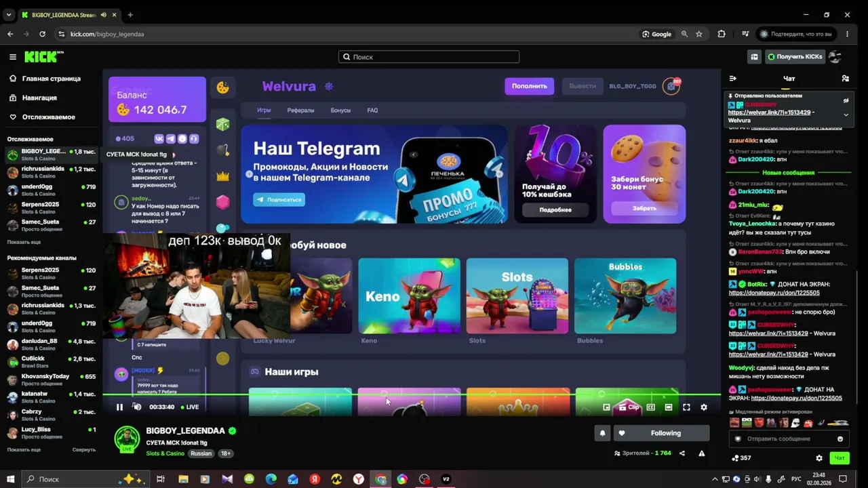Viewport: 868px width, 488px height.
Task: Collapse the chat panel with arrow icon
Action: [x=732, y=79]
